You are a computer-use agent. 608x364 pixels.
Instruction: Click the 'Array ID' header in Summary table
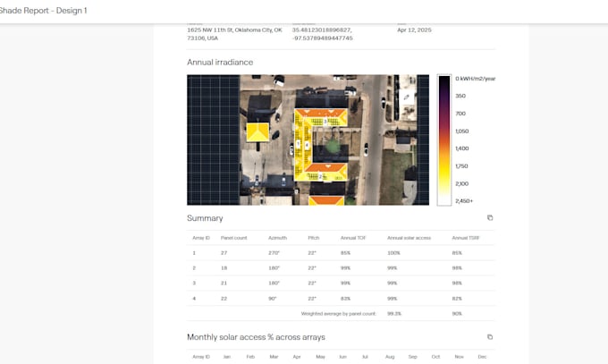(201, 238)
